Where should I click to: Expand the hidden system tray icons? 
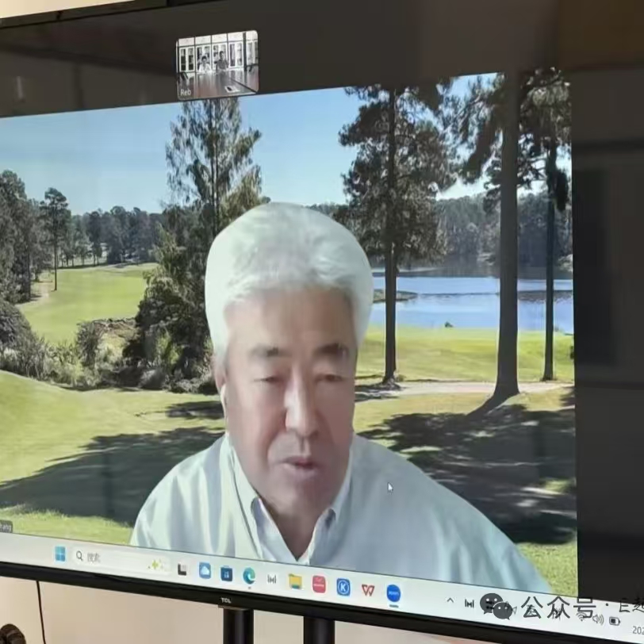450,600
